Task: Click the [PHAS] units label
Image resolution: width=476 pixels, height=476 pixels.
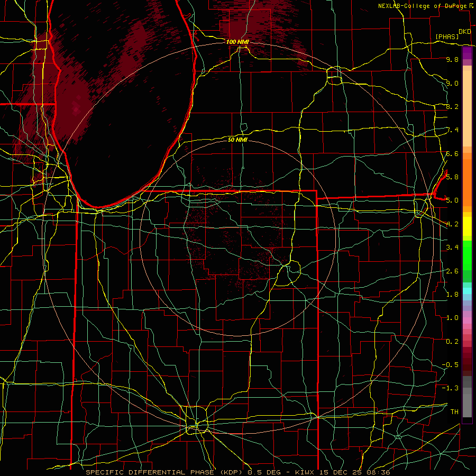Action: coord(447,36)
